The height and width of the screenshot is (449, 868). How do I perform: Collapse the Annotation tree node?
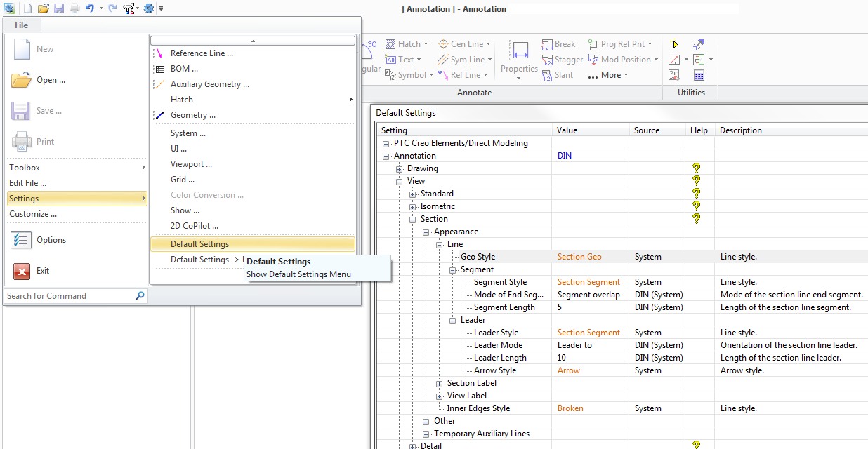(386, 156)
